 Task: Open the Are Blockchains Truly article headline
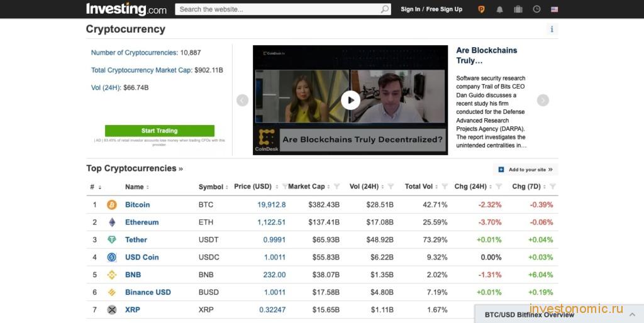point(486,55)
